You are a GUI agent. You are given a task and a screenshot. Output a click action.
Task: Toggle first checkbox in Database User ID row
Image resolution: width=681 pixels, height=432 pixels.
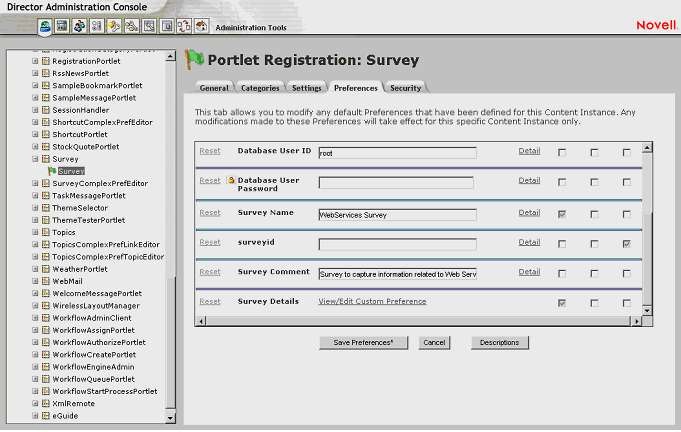point(562,152)
